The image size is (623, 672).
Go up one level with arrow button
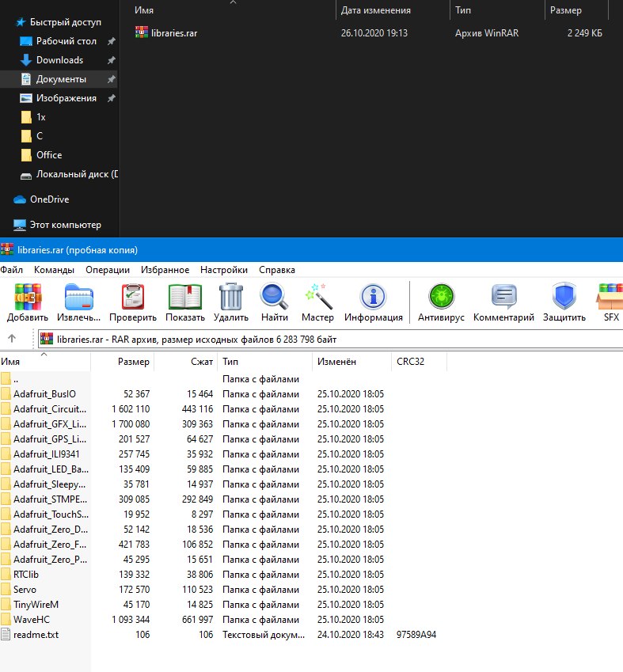(12, 339)
